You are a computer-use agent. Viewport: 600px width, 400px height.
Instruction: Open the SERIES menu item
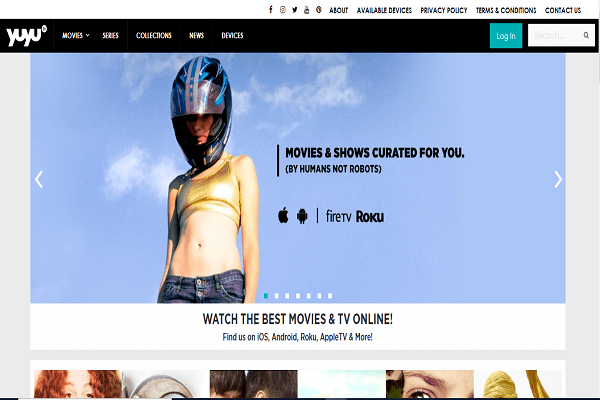(x=110, y=36)
